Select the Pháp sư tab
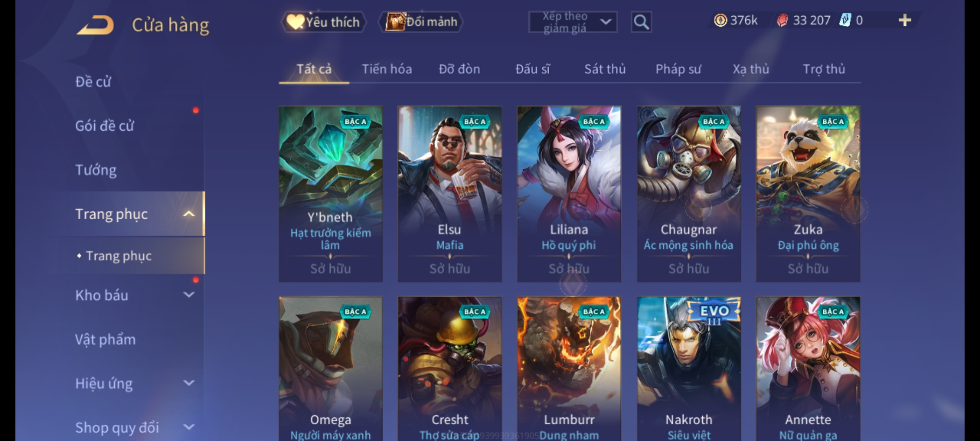Image resolution: width=980 pixels, height=441 pixels. pyautogui.click(x=678, y=69)
